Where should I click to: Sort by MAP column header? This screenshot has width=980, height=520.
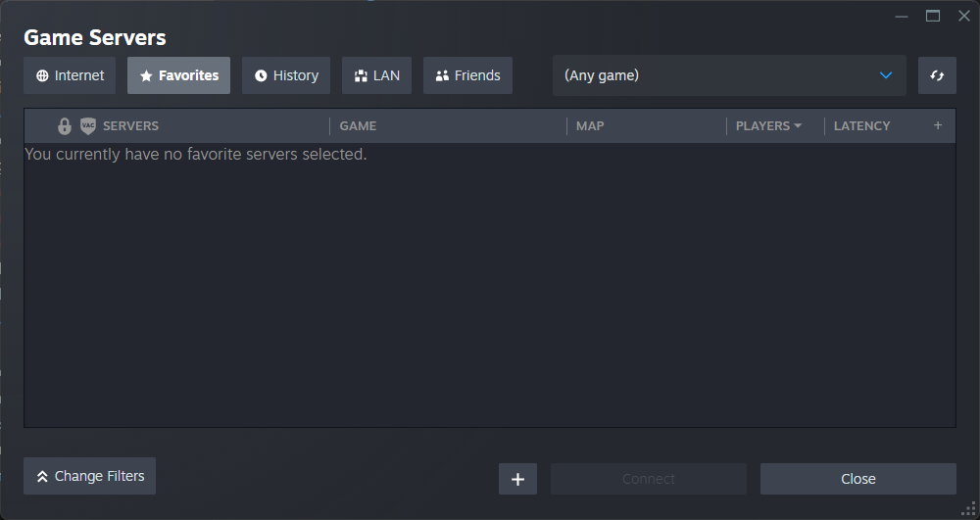point(590,126)
